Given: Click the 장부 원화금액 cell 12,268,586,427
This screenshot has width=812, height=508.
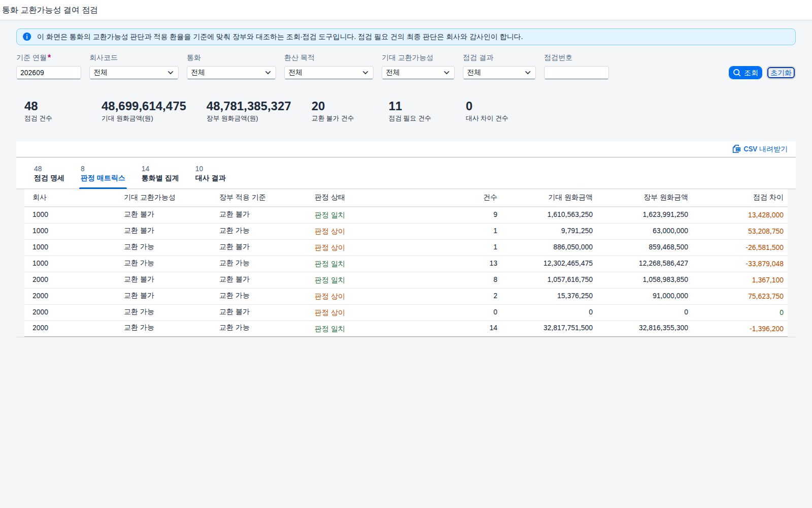Looking at the screenshot, I should 663,264.
